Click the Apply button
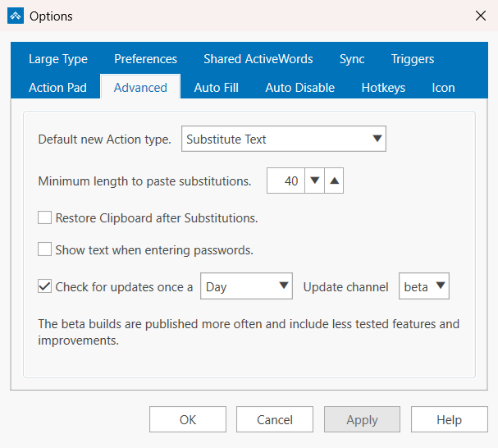498x448 pixels. pos(362,419)
